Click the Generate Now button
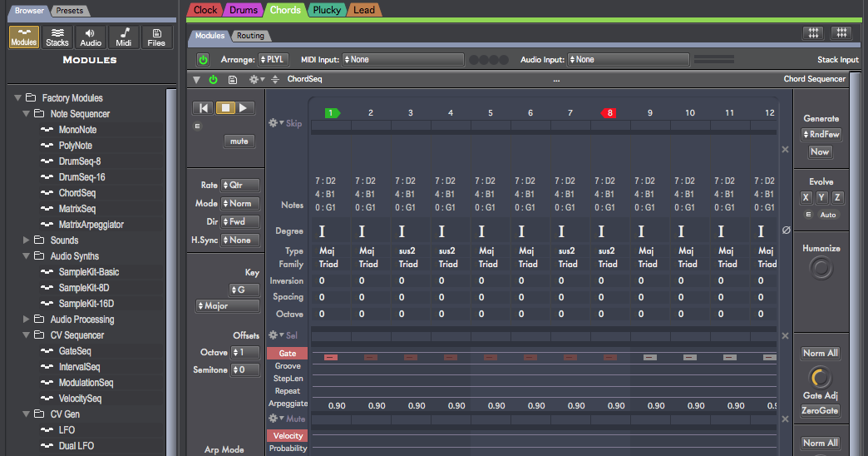Screen dimensions: 868x456 coord(820,151)
